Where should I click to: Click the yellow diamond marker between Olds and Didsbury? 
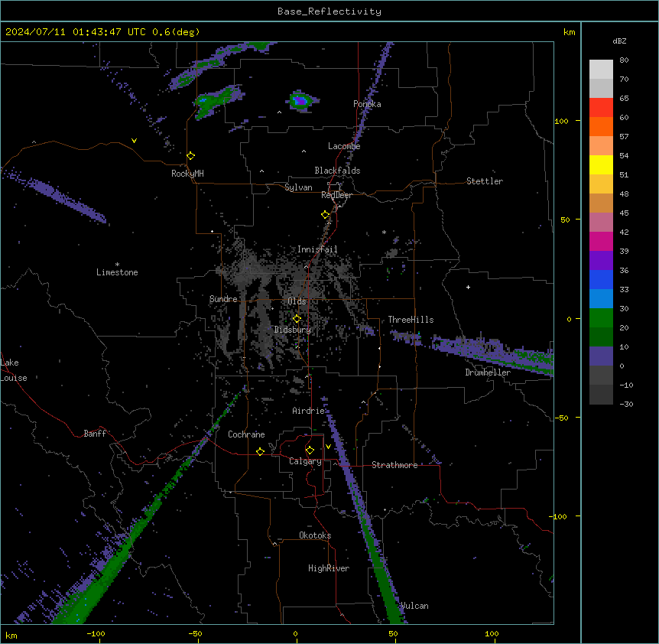click(x=297, y=319)
